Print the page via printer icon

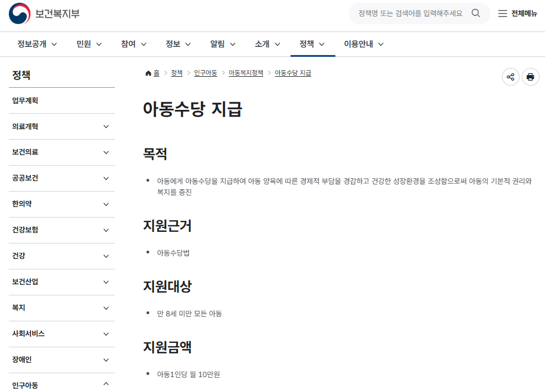(x=530, y=77)
